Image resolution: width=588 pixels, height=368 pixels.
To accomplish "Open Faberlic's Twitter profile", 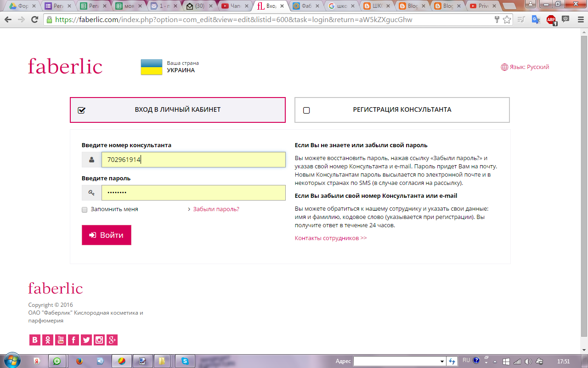I will (x=86, y=340).
